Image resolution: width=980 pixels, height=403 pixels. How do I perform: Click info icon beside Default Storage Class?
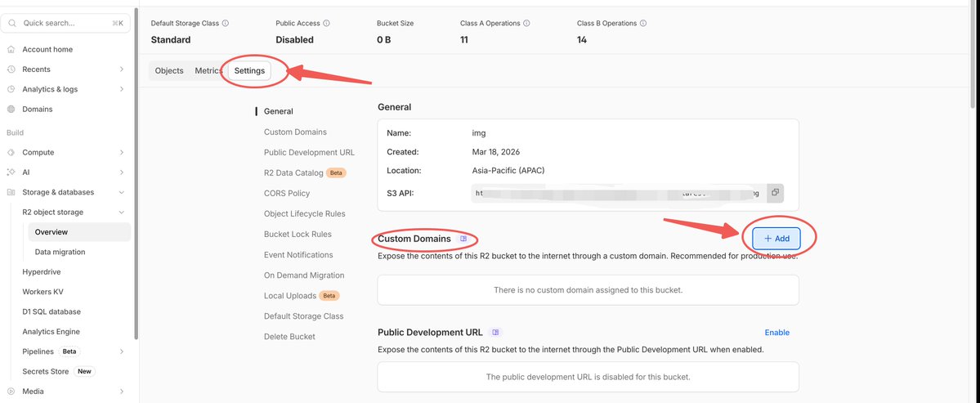226,24
